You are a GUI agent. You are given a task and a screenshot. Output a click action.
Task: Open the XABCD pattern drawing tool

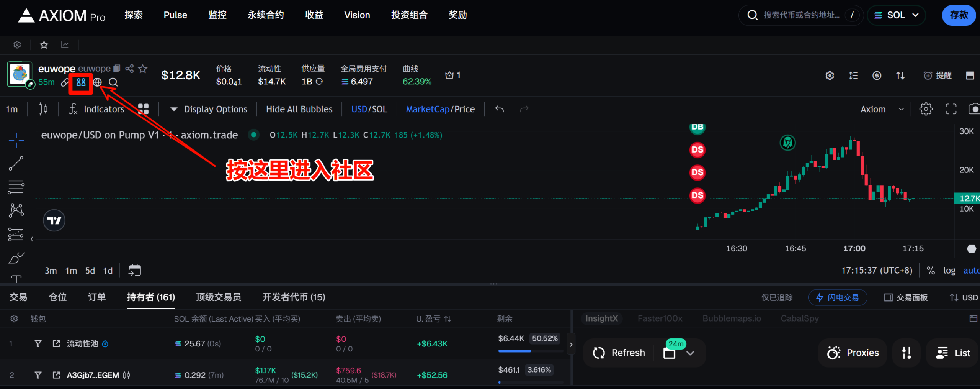click(16, 210)
